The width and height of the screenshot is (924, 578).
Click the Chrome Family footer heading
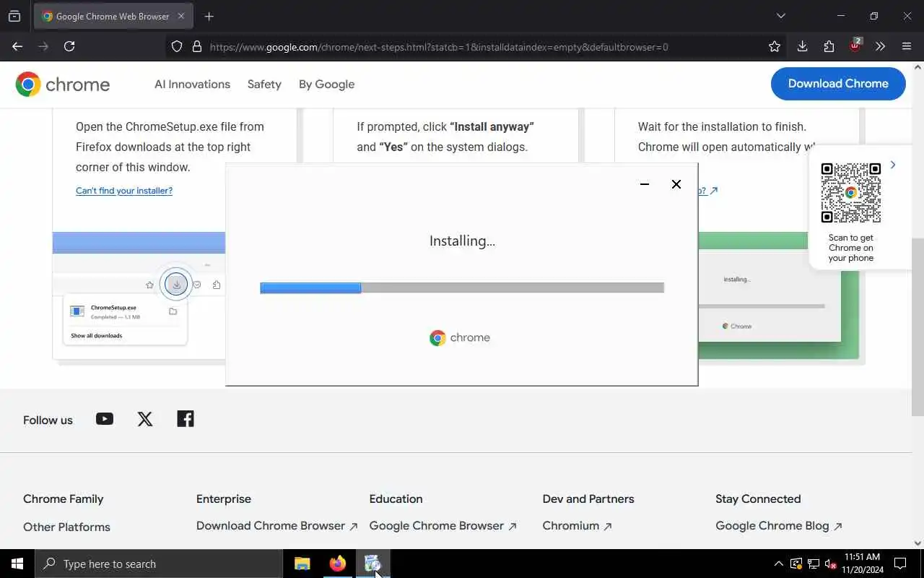coord(63,499)
